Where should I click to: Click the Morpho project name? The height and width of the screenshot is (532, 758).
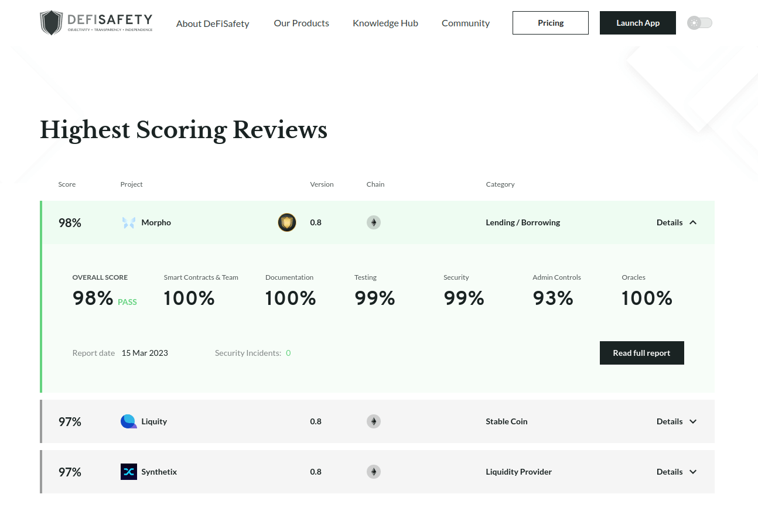[156, 222]
